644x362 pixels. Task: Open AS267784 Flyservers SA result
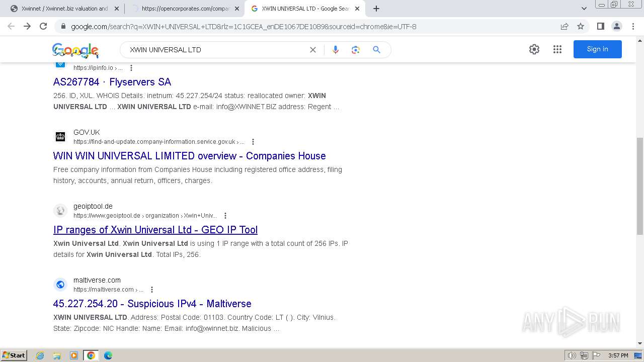pyautogui.click(x=112, y=82)
